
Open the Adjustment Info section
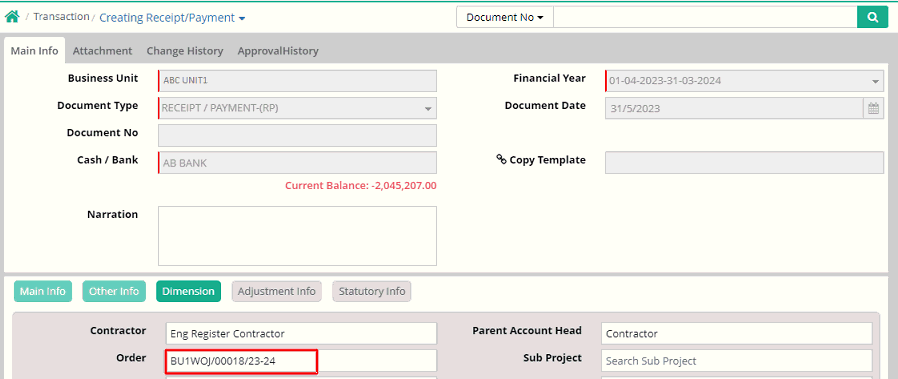pos(277,291)
